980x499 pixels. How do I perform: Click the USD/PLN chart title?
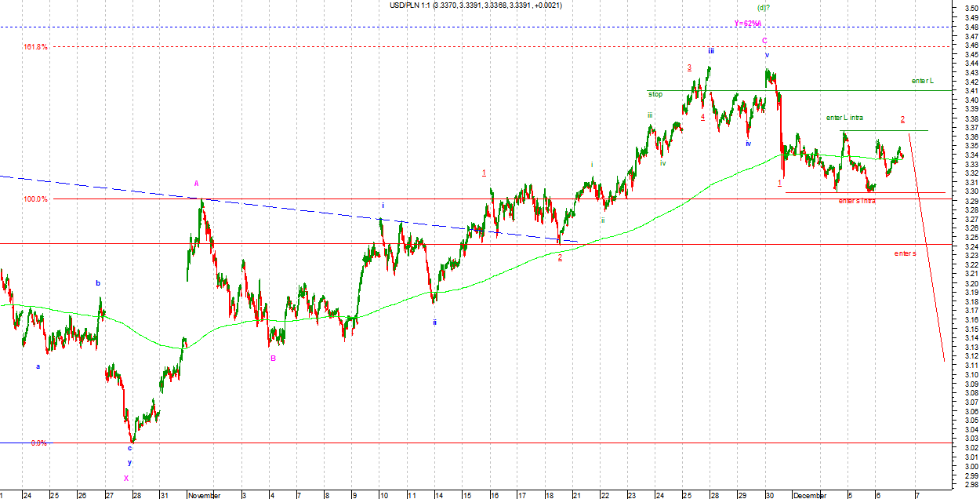pos(475,5)
